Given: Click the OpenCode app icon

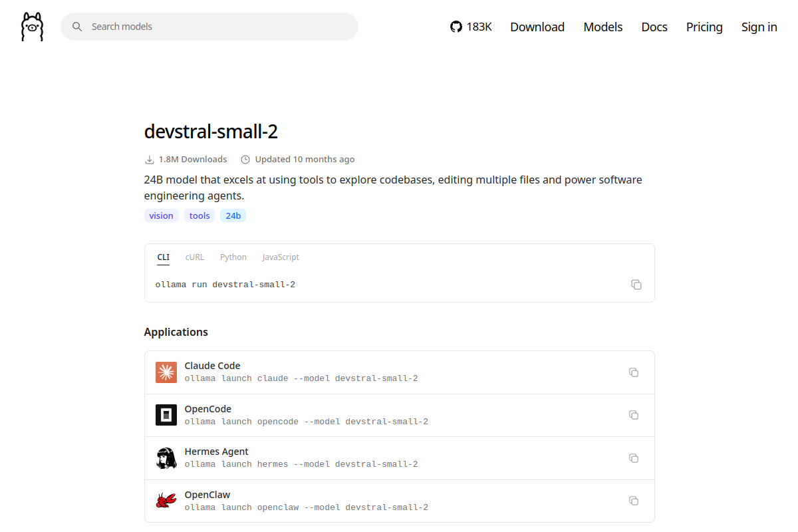Looking at the screenshot, I should pos(166,415).
